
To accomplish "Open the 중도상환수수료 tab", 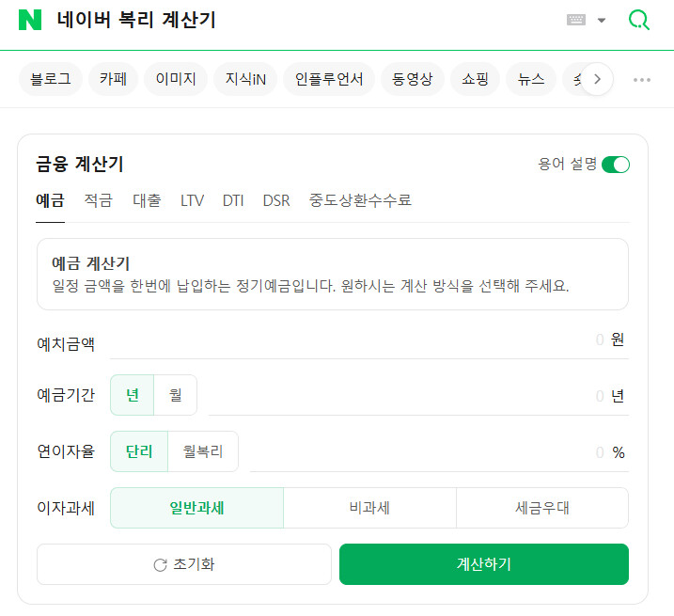I will [360, 200].
